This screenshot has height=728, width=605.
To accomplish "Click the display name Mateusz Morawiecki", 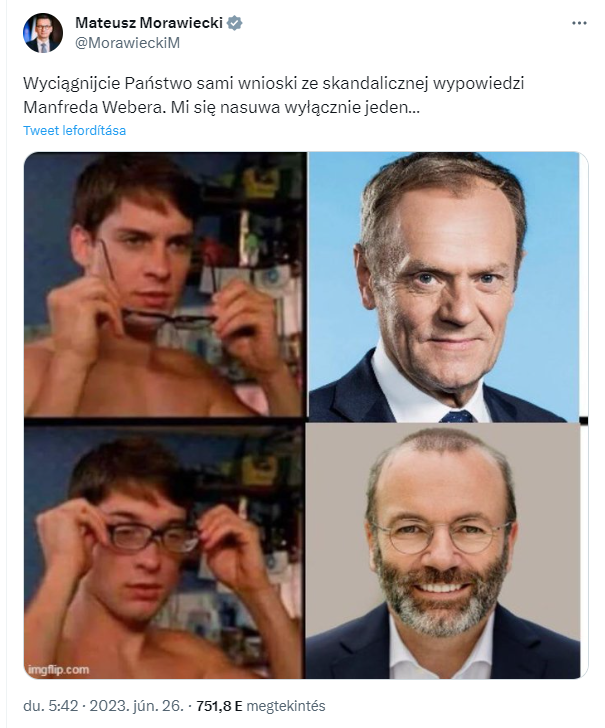I will tap(149, 22).
